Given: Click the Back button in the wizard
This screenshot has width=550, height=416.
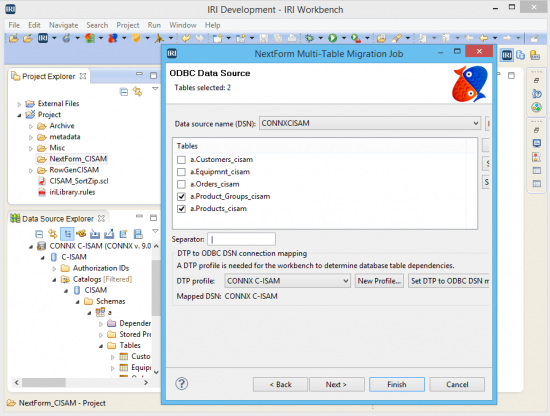Looking at the screenshot, I should click(x=280, y=384).
